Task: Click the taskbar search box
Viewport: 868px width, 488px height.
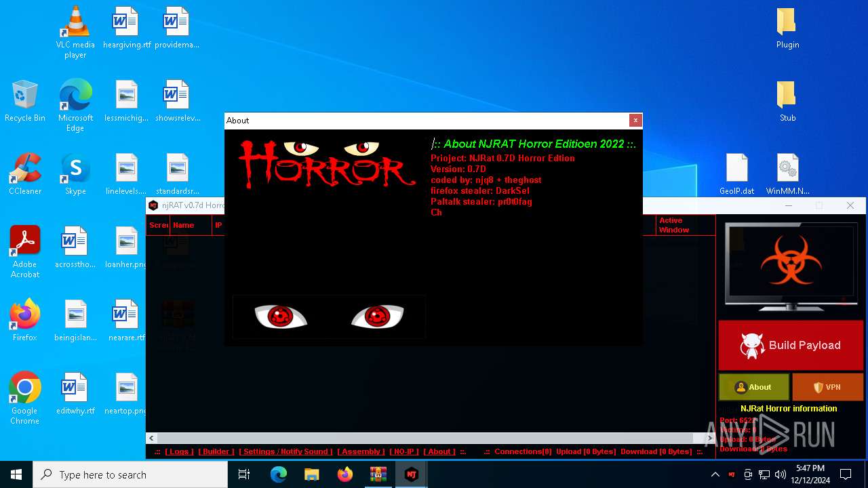Action: (x=130, y=474)
